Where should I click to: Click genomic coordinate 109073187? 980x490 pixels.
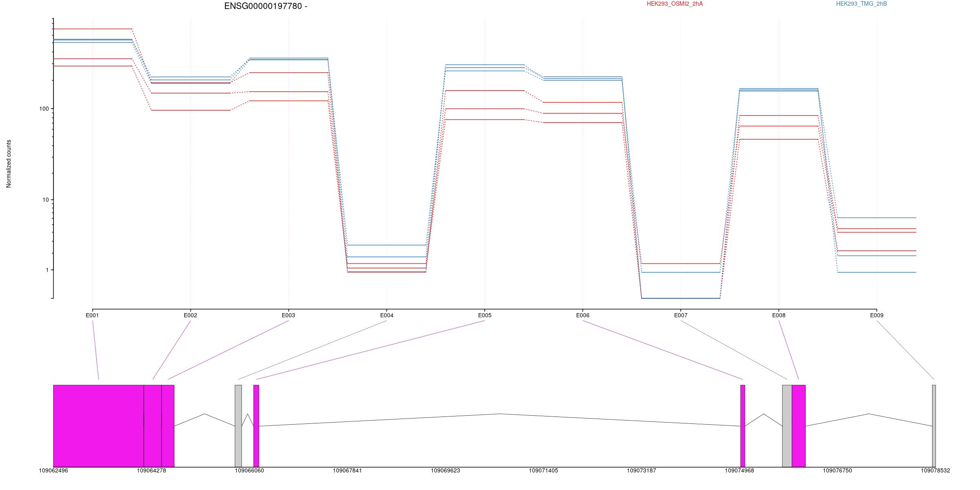pyautogui.click(x=641, y=470)
